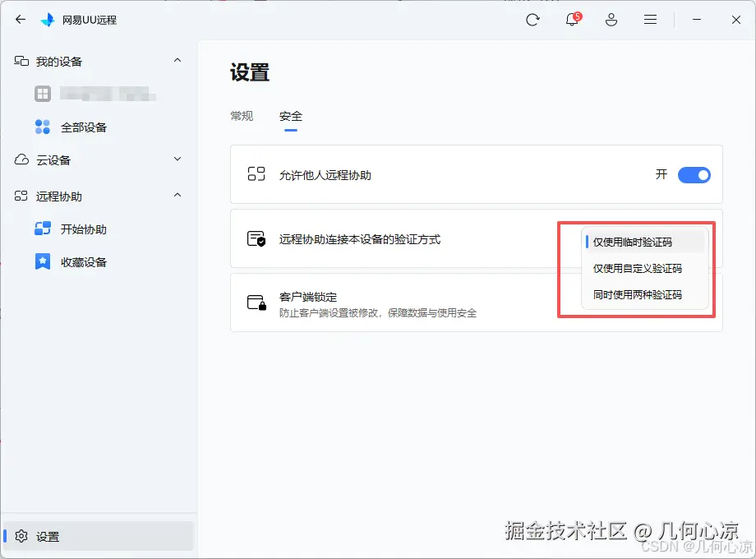The image size is (756, 559).
Task: Click the 允许他人远程协助 label
Action: point(325,175)
